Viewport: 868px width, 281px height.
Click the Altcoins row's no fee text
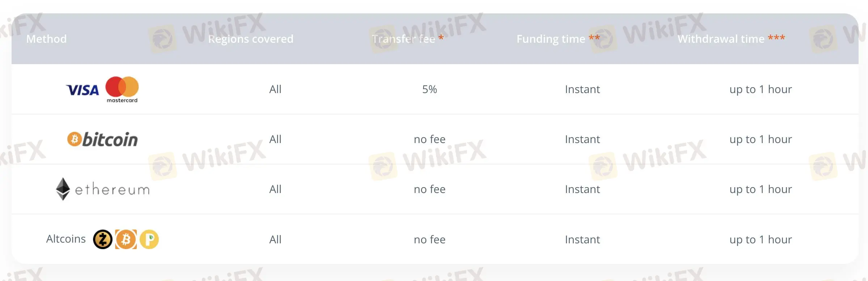click(430, 239)
